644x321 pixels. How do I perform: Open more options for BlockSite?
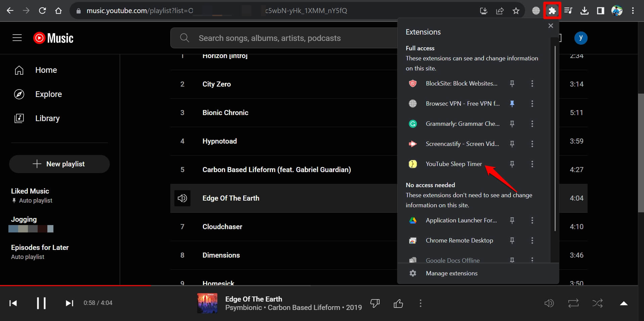pos(532,84)
